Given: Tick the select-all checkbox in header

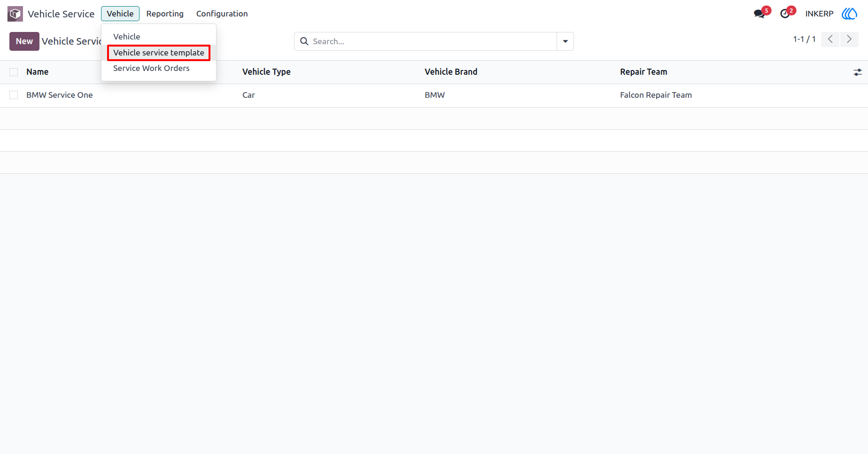Looking at the screenshot, I should pyautogui.click(x=14, y=72).
